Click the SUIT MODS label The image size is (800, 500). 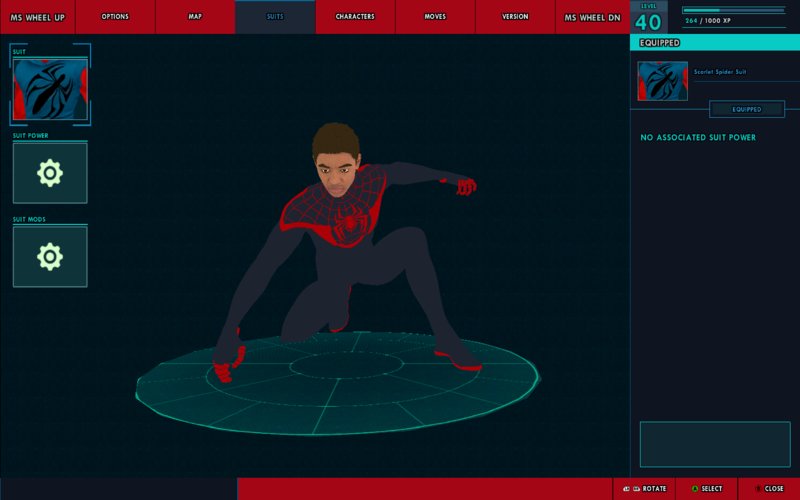(x=29, y=219)
